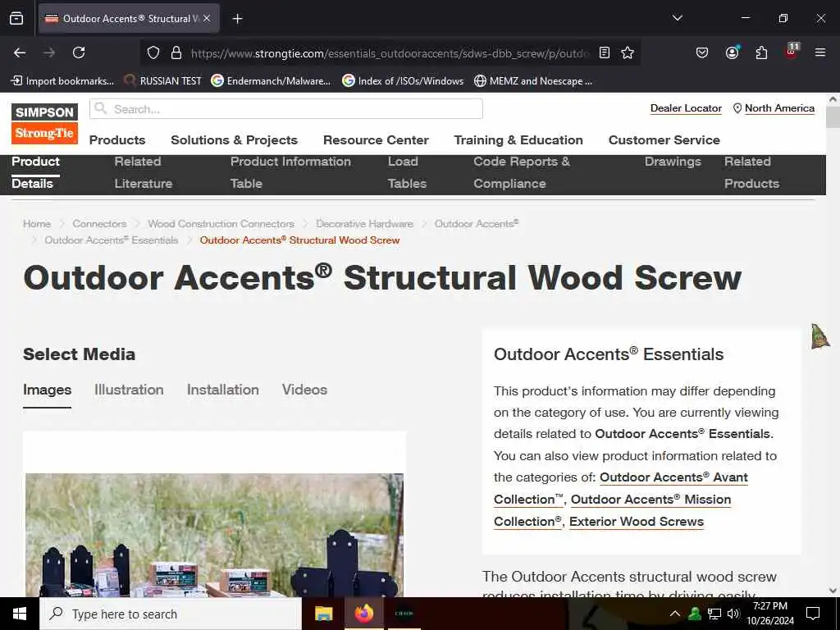Click the Simpson Strong-Tie logo

[44, 124]
